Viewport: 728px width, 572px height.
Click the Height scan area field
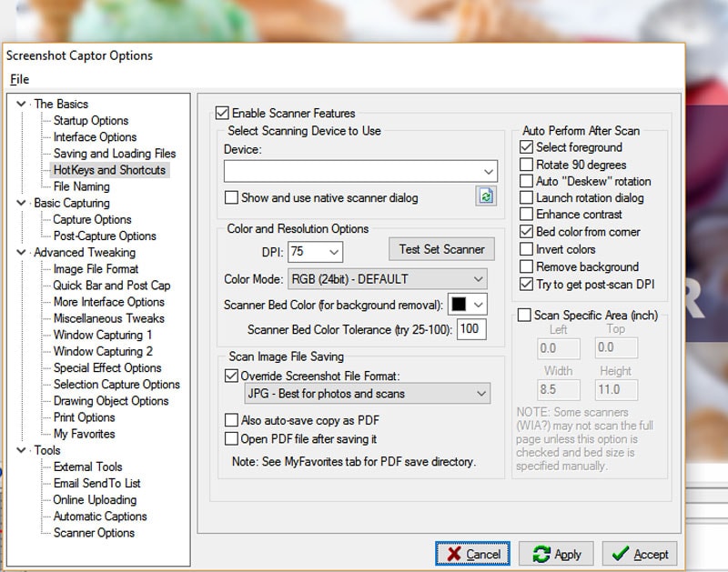pyautogui.click(x=616, y=390)
